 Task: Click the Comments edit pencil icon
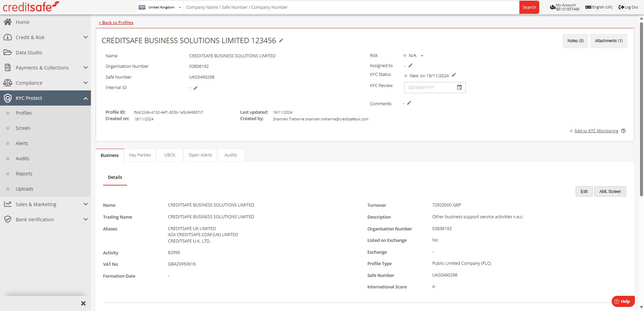409,103
